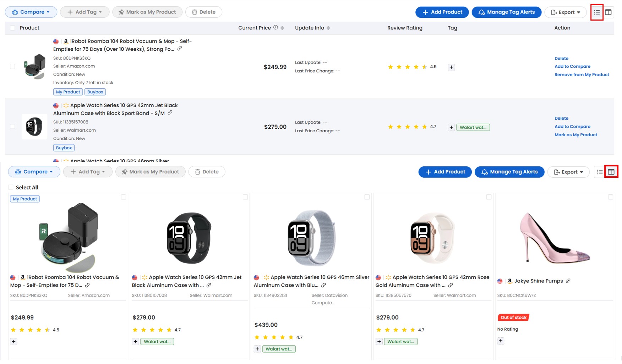622x364 pixels.
Task: Select list view icon in the lower toolbar
Action: click(x=600, y=172)
